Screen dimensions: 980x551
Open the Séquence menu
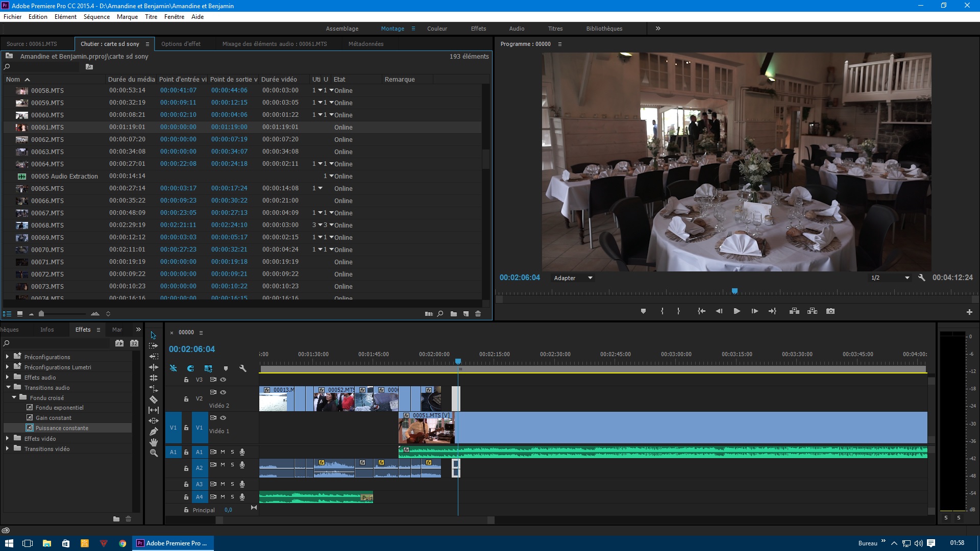pyautogui.click(x=96, y=17)
